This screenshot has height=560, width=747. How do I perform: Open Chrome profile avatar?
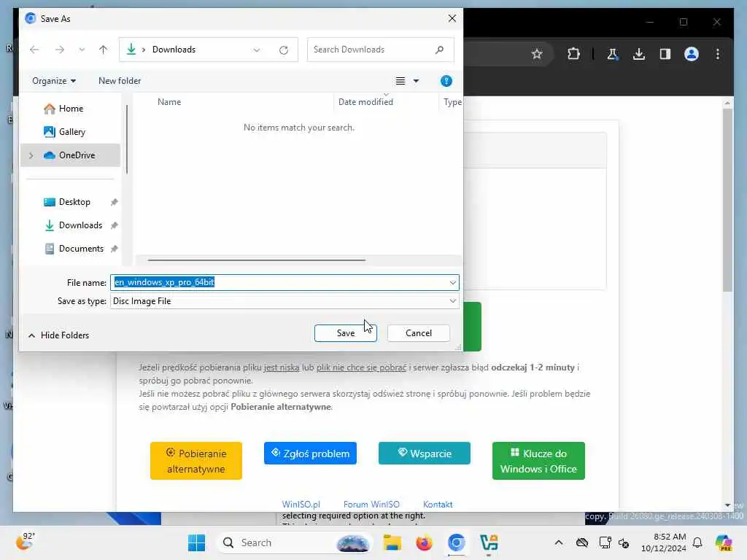click(692, 54)
